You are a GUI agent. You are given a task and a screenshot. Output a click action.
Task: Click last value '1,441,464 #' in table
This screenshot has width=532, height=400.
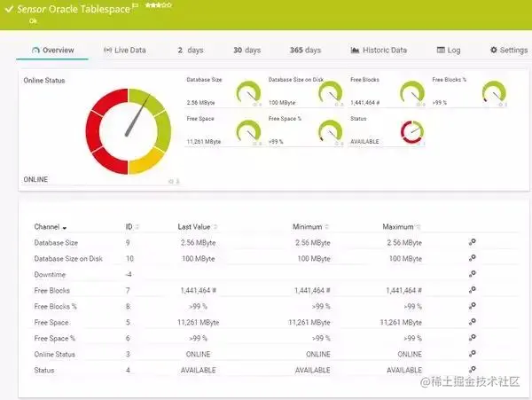coord(198,290)
